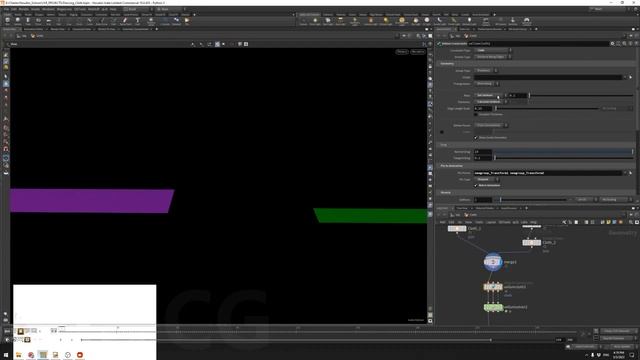The image size is (640, 360).
Task: Select the Spray Paint shelf tool
Action: 125,21
